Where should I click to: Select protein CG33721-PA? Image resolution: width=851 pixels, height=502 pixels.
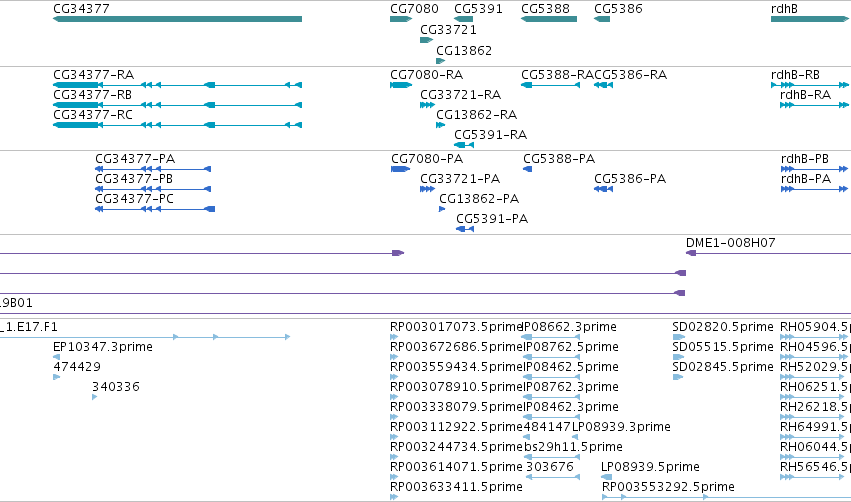[427, 189]
